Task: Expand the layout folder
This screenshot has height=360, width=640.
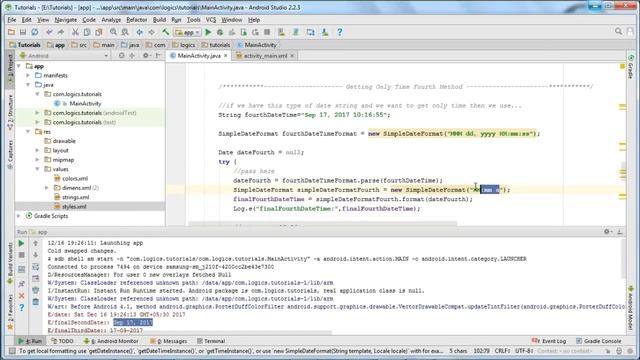Action: [x=38, y=150]
